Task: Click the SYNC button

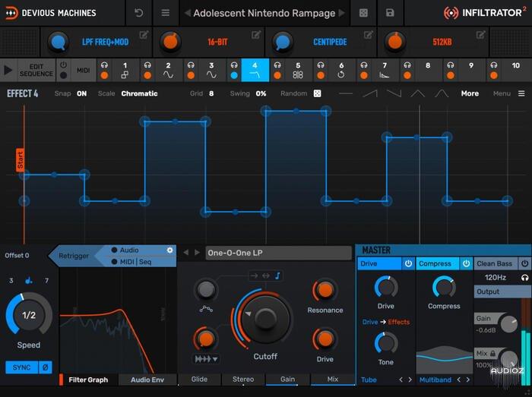Action: click(21, 367)
